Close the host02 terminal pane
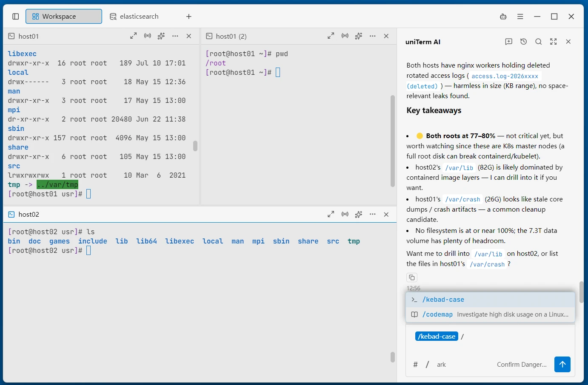Screen dimensions: 588x385 [x=386, y=214]
